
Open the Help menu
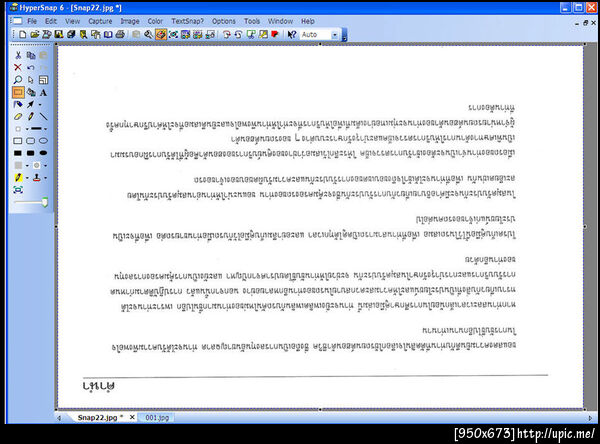tap(308, 21)
